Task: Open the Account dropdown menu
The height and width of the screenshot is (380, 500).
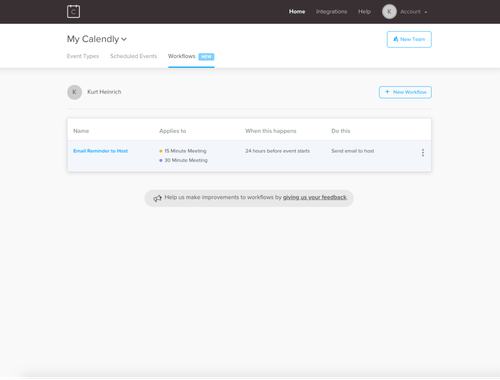Action: tap(414, 12)
